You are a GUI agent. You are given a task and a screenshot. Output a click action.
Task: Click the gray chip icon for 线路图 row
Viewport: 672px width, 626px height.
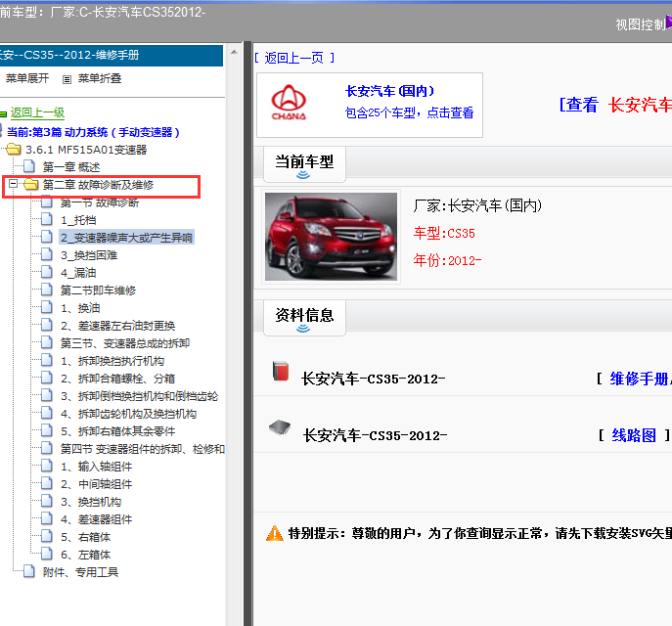coord(280,427)
